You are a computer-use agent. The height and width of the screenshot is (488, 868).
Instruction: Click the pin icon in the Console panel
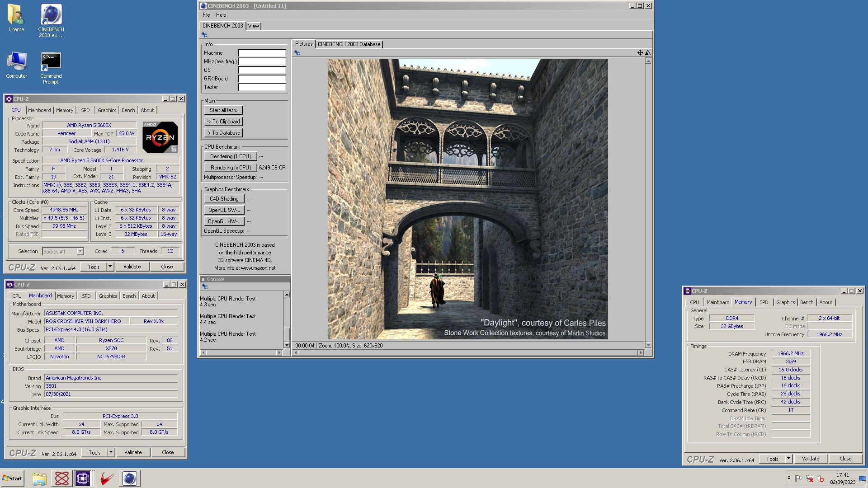coord(204,286)
